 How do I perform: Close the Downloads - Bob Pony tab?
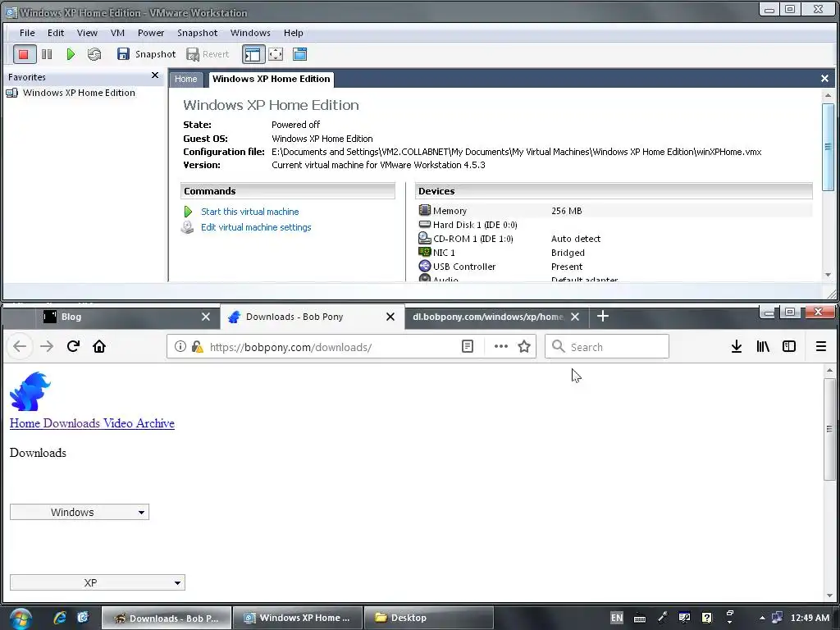point(390,317)
